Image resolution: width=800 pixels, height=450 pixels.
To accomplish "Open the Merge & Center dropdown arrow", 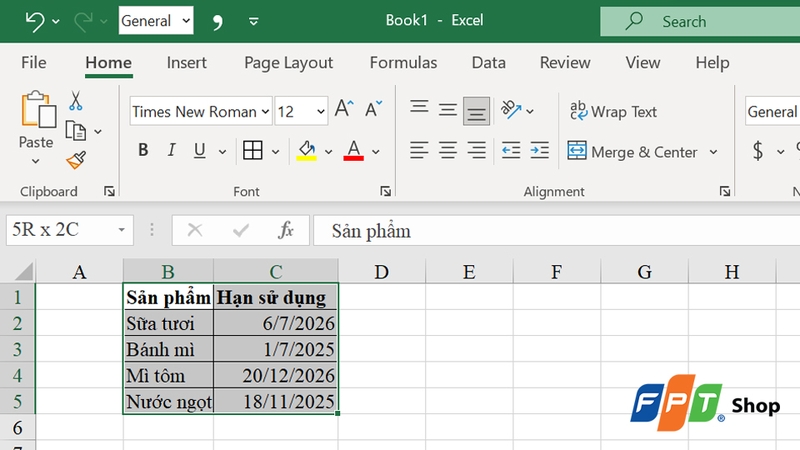I will coord(714,152).
